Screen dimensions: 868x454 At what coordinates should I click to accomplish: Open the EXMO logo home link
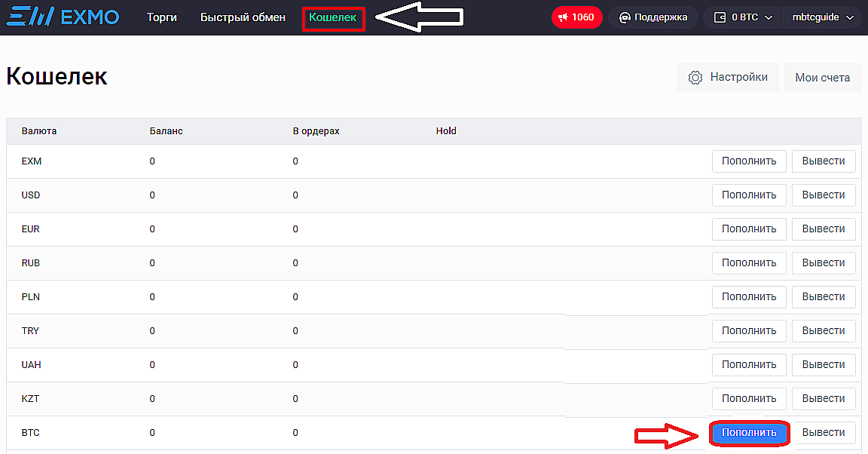point(63,17)
